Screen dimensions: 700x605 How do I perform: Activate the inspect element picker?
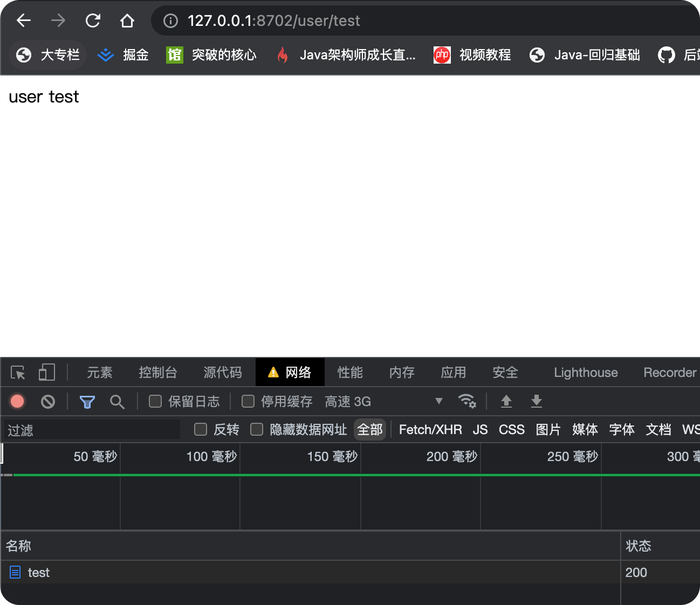pyautogui.click(x=18, y=373)
